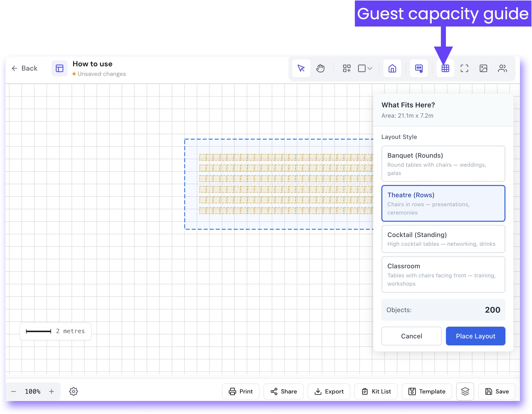Choose Theatre (Rows) layout style
Screen dimensions: 532x414
click(443, 203)
